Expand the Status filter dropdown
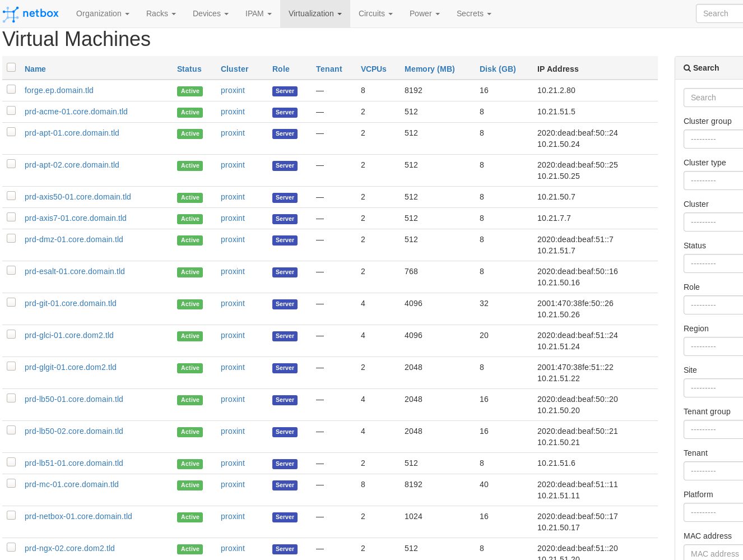743x560 pixels. tap(713, 263)
